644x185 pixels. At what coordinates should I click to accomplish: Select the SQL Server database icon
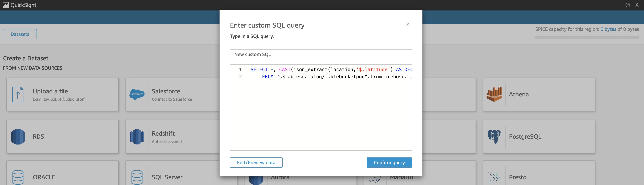pyautogui.click(x=137, y=177)
